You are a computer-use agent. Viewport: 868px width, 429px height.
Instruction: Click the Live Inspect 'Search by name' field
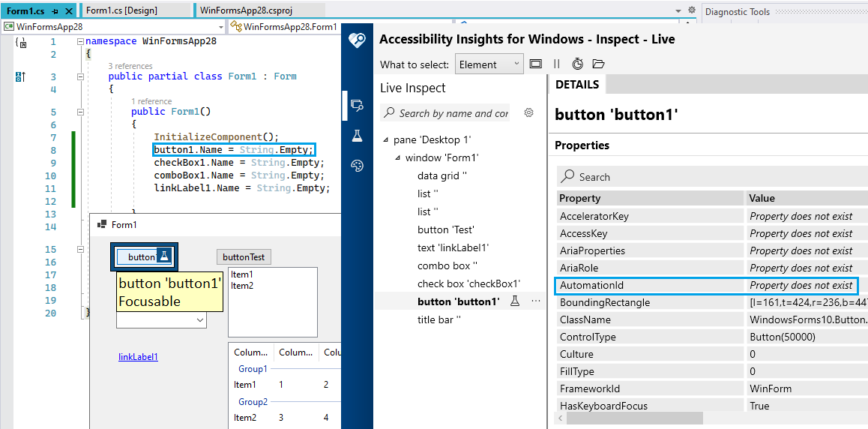(x=445, y=113)
